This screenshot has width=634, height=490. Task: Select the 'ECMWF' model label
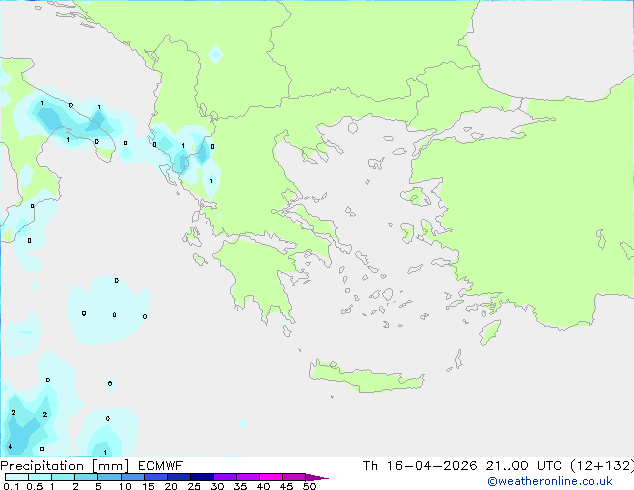click(x=160, y=466)
